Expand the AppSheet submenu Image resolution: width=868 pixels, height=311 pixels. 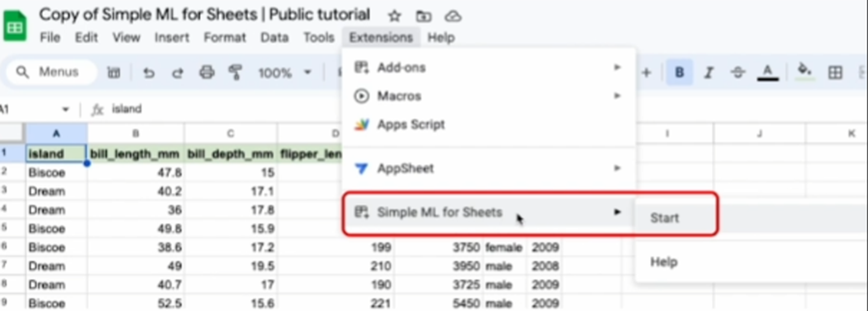[x=489, y=168]
